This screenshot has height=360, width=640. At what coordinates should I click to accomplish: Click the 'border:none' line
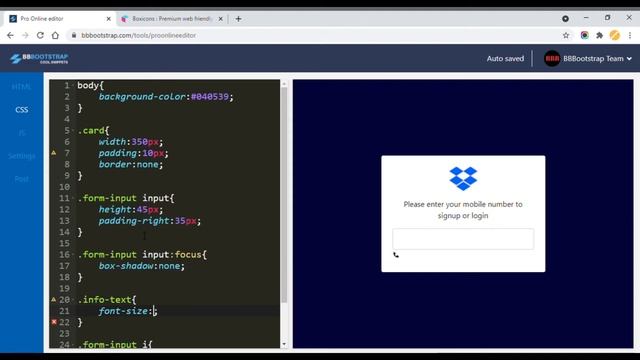[x=131, y=164]
